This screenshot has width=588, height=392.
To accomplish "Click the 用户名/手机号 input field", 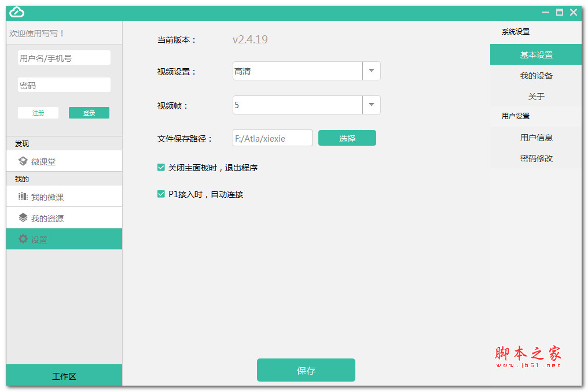I will (x=64, y=57).
